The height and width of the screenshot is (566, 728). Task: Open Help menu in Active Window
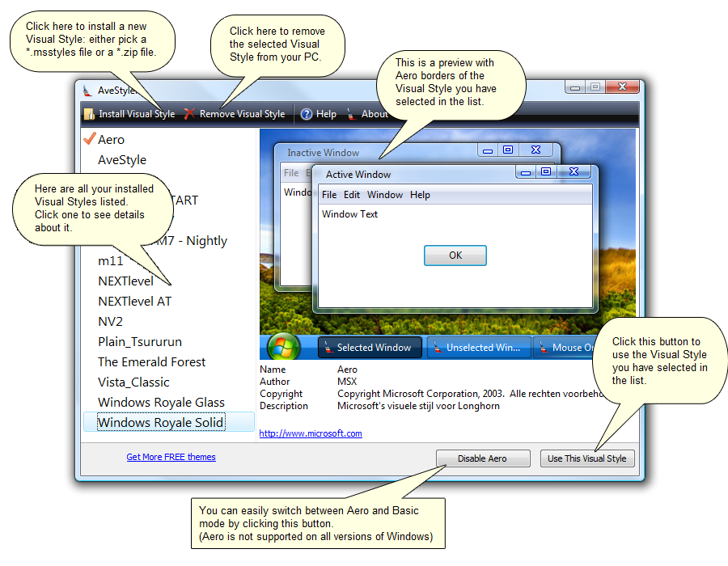[420, 195]
